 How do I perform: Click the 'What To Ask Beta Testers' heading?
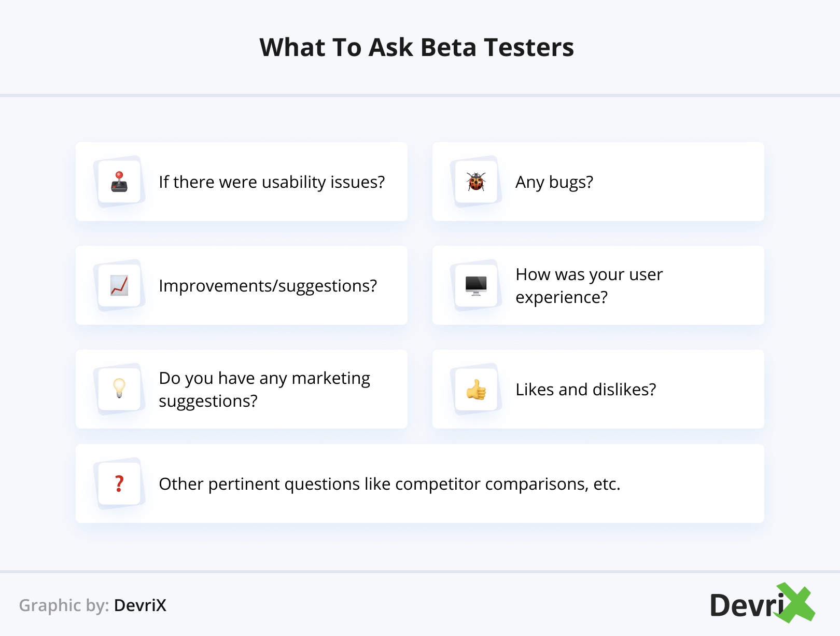click(x=416, y=47)
